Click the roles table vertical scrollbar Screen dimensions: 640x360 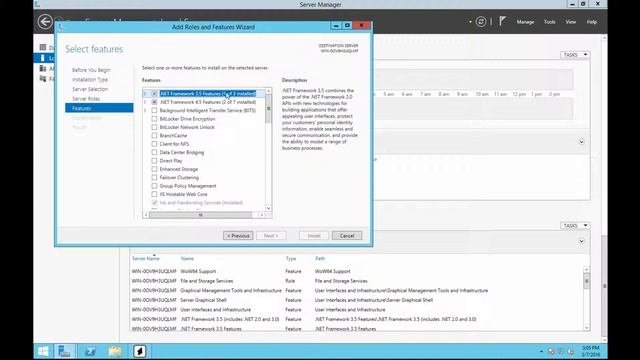coord(587,281)
